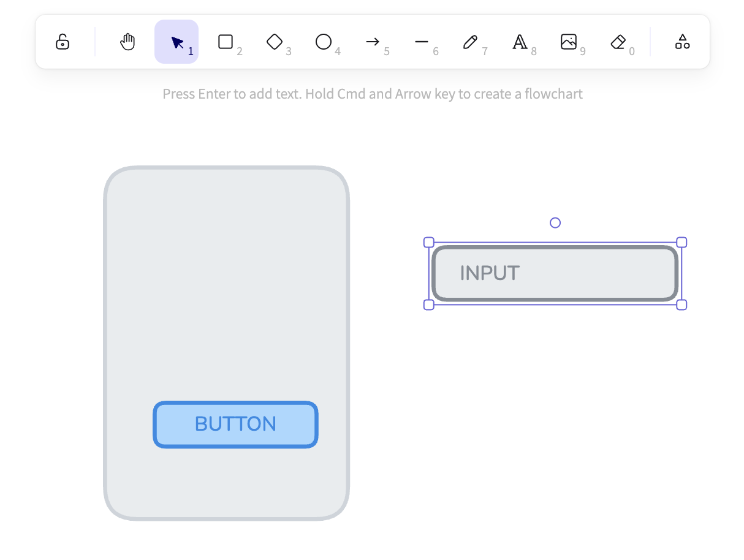Click the rotation handle above INPUT box
Screen dimensions: 744x560
click(x=555, y=222)
